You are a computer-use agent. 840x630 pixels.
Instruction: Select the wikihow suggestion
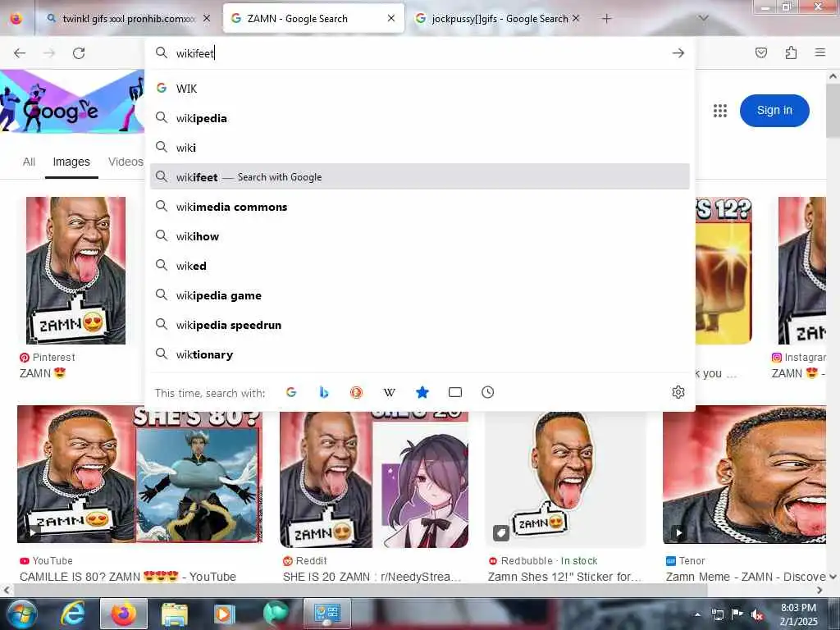point(419,235)
